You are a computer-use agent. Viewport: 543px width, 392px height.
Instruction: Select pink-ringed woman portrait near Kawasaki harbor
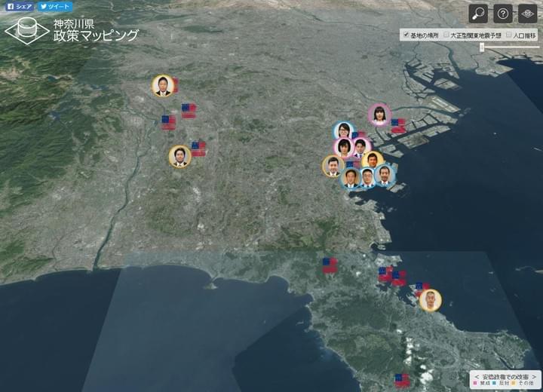coord(379,115)
